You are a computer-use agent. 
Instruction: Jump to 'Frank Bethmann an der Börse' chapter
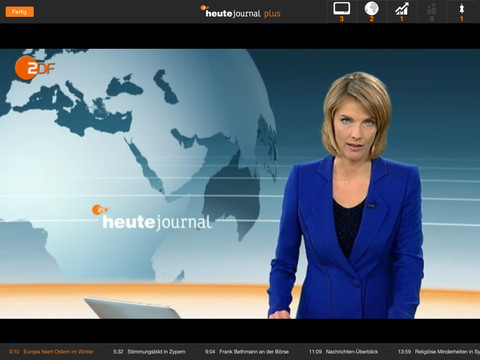254,352
